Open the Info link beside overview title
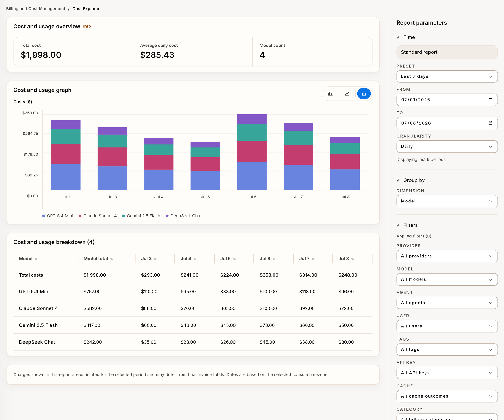504x420 pixels. 87,26
